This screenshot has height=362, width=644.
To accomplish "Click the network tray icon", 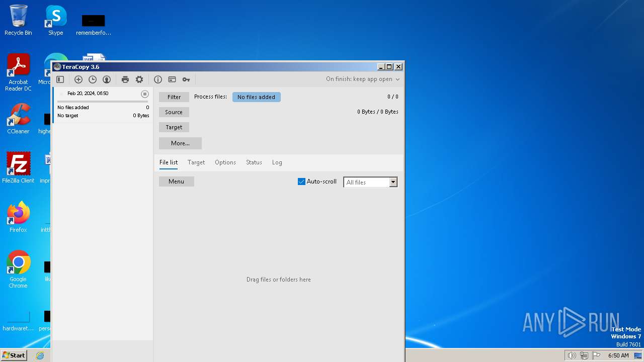I will coord(584,355).
